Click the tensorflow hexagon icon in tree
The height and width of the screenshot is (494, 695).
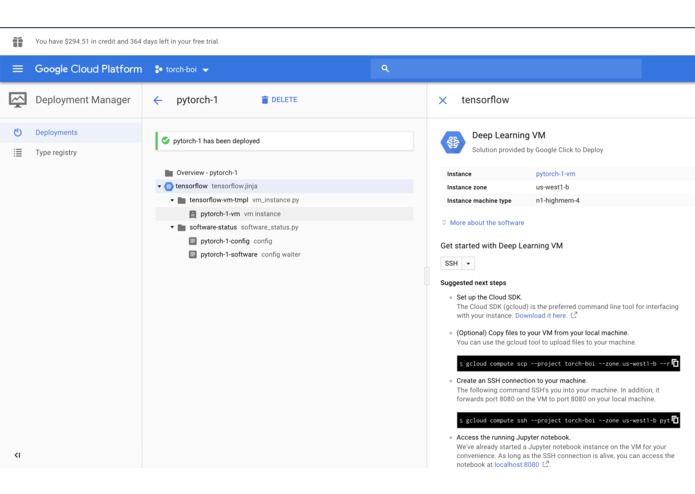coord(169,187)
